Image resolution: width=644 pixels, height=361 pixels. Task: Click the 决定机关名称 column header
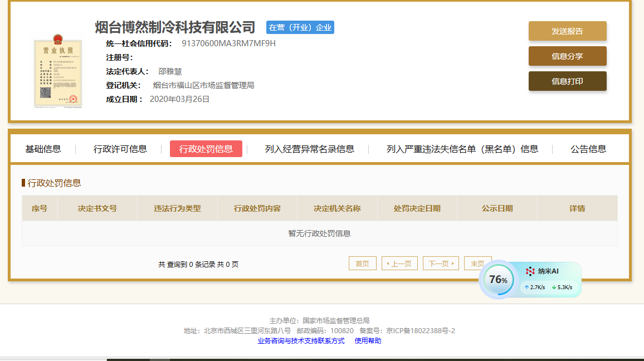pos(337,208)
